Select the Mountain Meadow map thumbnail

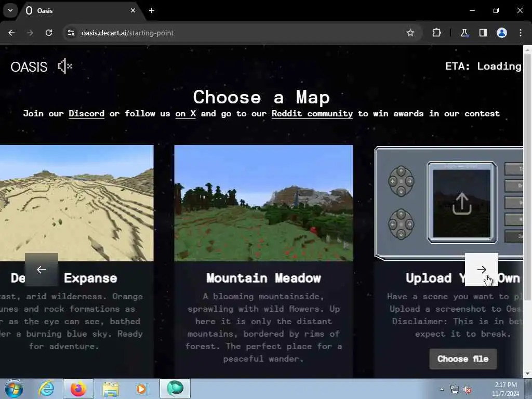pos(263,203)
